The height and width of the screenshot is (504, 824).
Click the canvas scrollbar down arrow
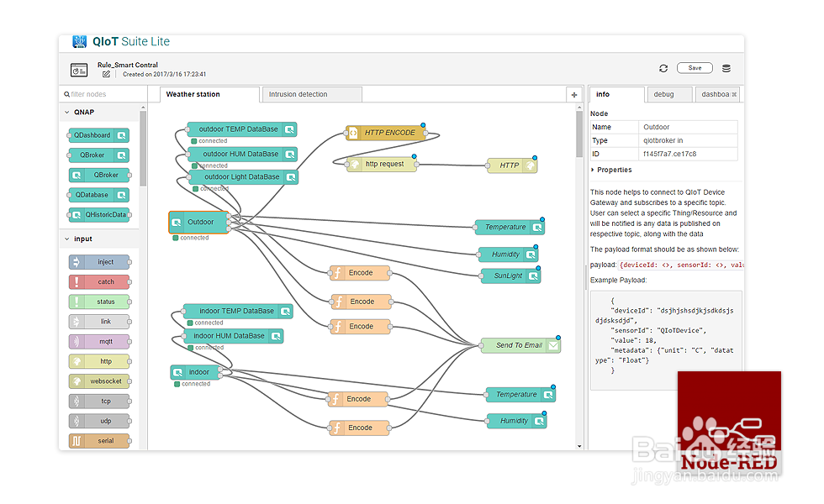(579, 446)
